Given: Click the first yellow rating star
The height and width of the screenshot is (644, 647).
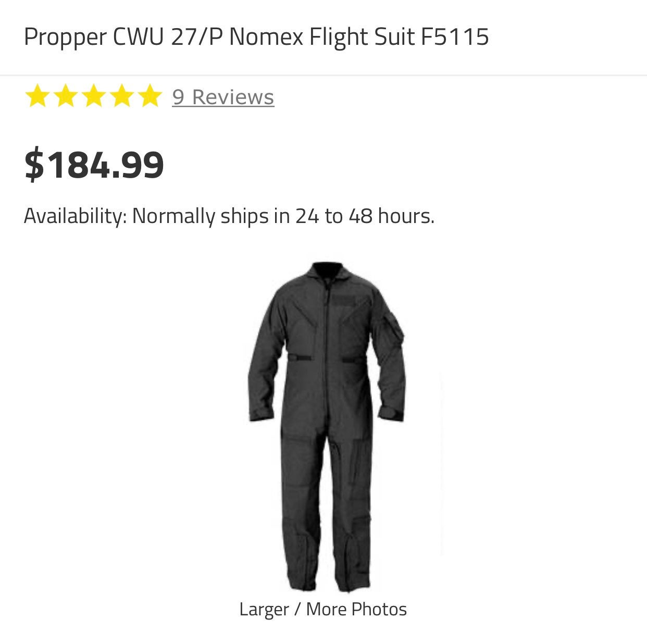Looking at the screenshot, I should tap(38, 96).
